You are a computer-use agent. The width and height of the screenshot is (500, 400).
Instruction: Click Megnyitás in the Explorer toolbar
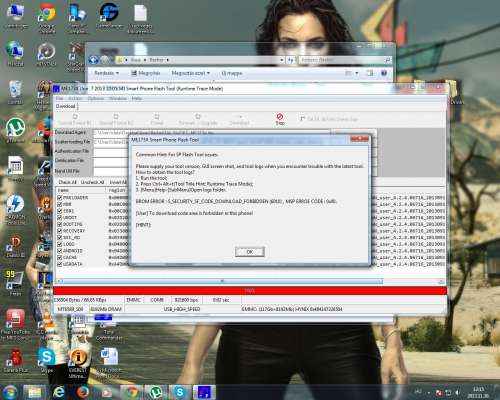(146, 73)
